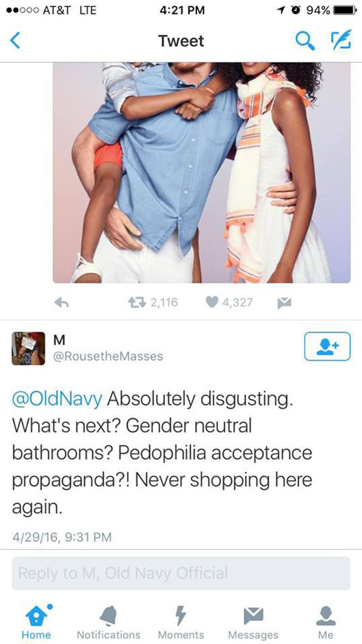Open the search magnifier icon
The image size is (362, 644).
[305, 40]
